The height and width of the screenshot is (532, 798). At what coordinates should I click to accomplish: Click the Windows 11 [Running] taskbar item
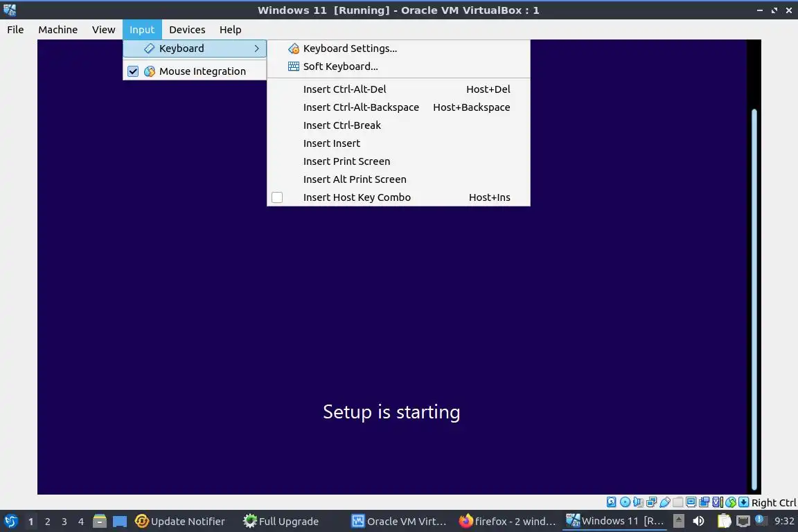point(614,521)
